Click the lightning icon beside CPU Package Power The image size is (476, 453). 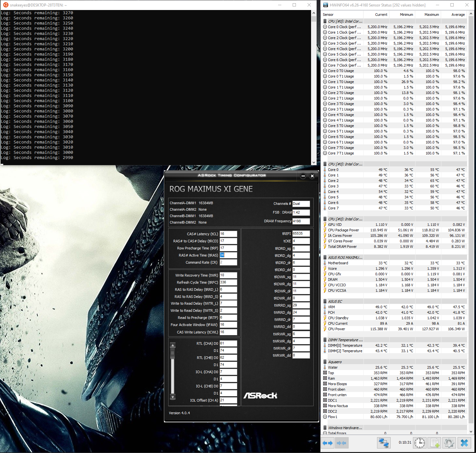[x=325, y=230]
